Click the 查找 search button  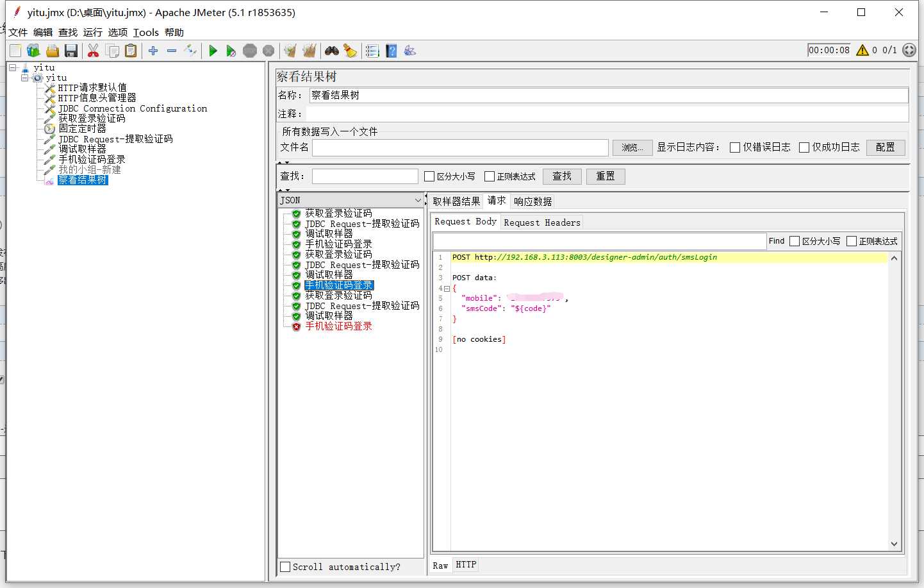point(562,176)
